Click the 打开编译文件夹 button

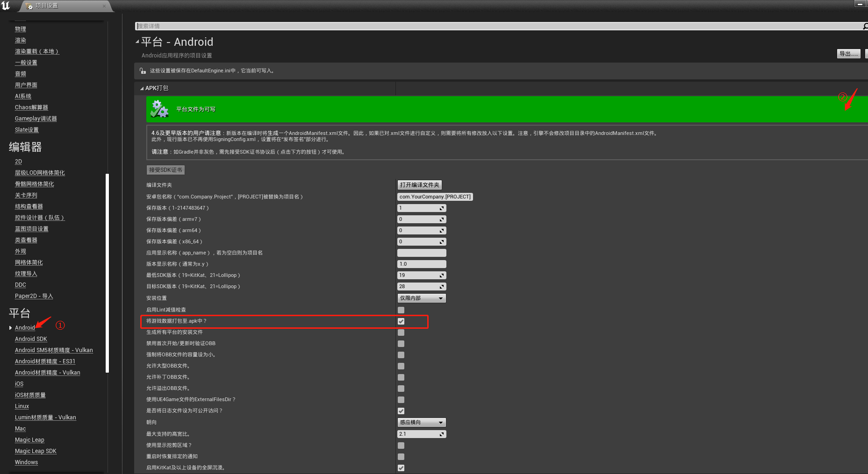click(x=420, y=185)
